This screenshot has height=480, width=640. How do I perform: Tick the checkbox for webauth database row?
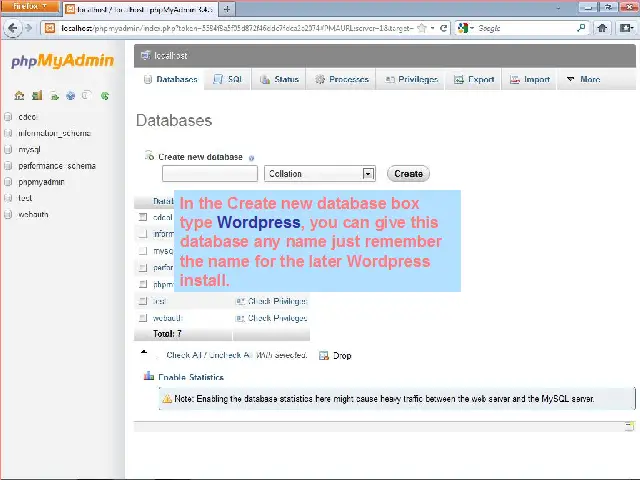[143, 318]
